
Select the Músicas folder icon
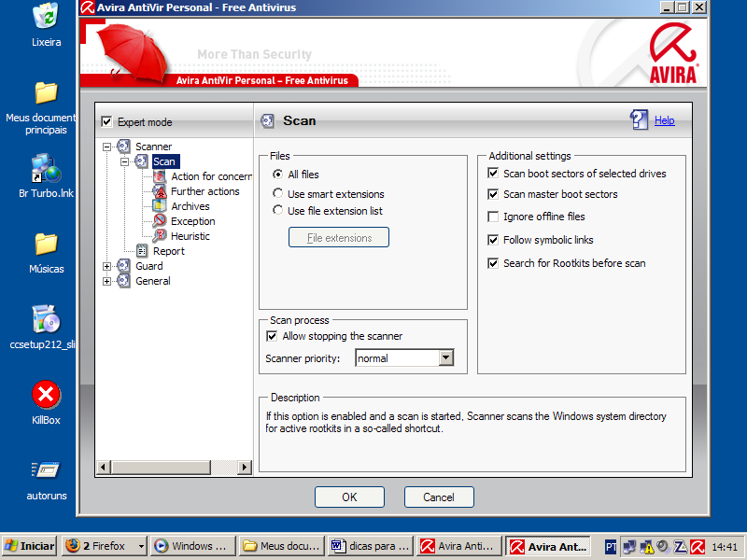pos(46,244)
